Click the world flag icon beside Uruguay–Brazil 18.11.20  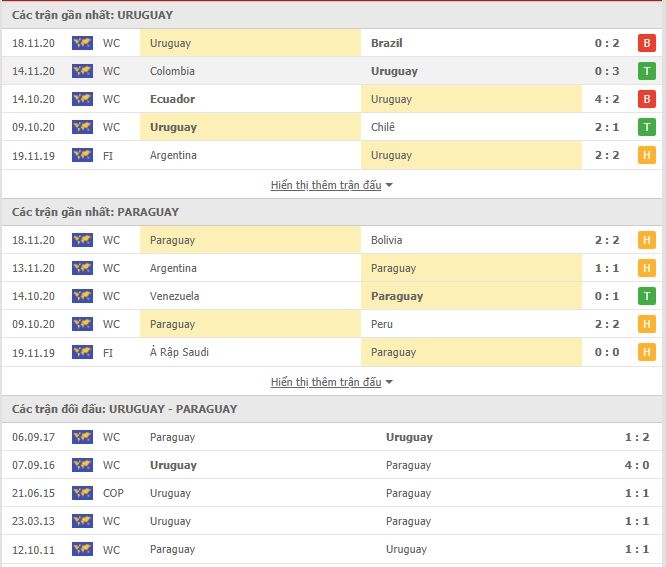(82, 43)
